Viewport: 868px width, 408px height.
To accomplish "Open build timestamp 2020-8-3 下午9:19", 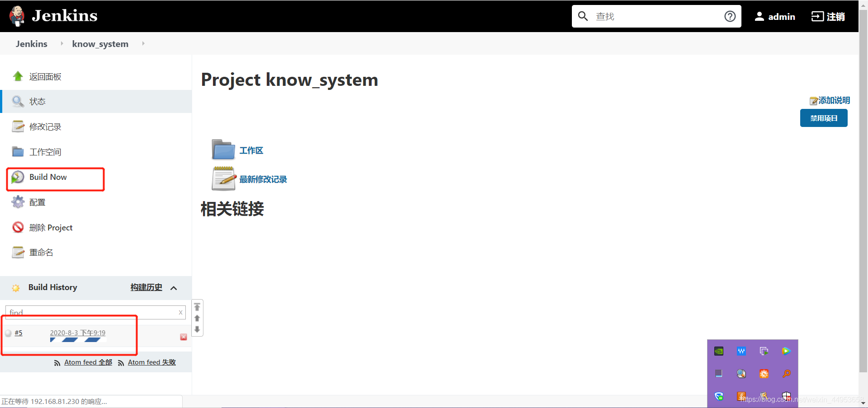I will click(78, 333).
